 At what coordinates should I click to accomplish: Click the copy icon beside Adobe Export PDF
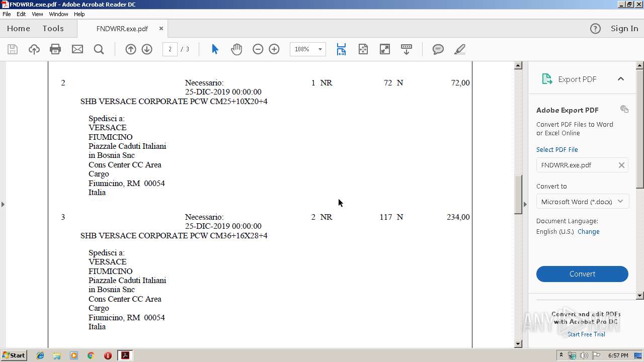624,109
